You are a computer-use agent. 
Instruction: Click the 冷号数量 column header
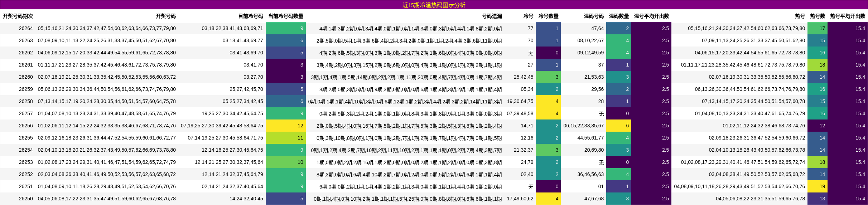(x=549, y=16)
